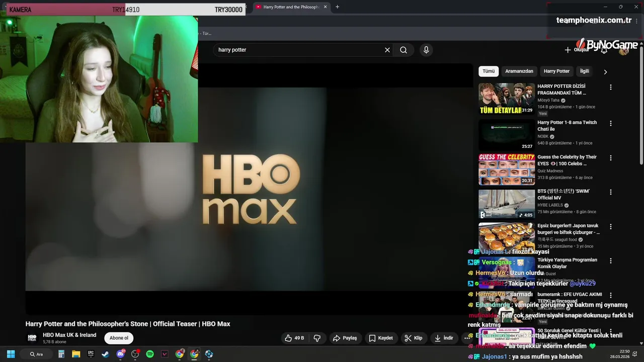Click the HYBE LABELS channel name
Viewport: 644px width, 362px height.
click(550, 205)
